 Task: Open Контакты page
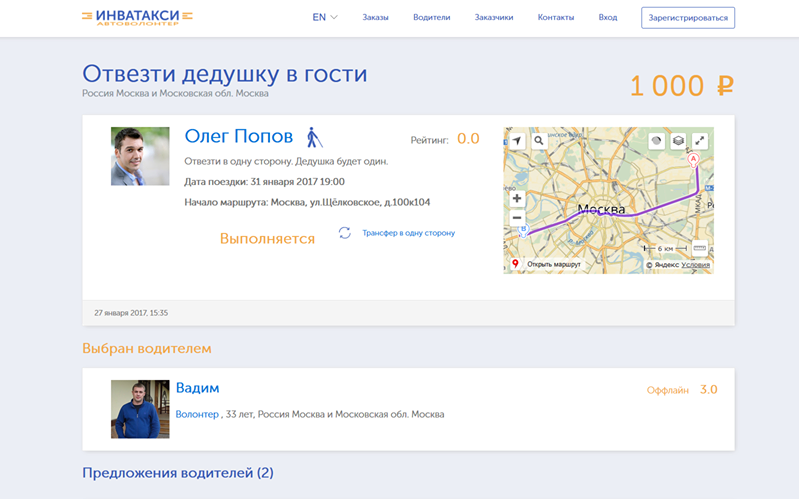pos(555,17)
